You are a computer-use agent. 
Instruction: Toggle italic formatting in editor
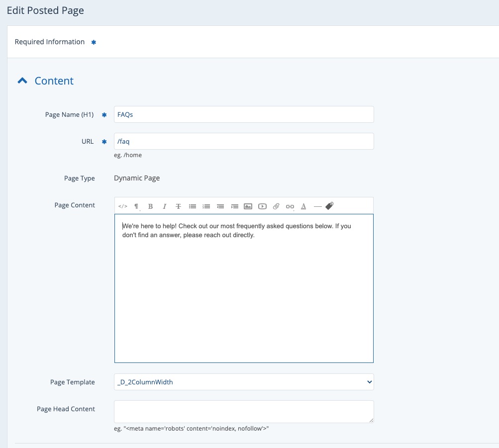point(164,206)
